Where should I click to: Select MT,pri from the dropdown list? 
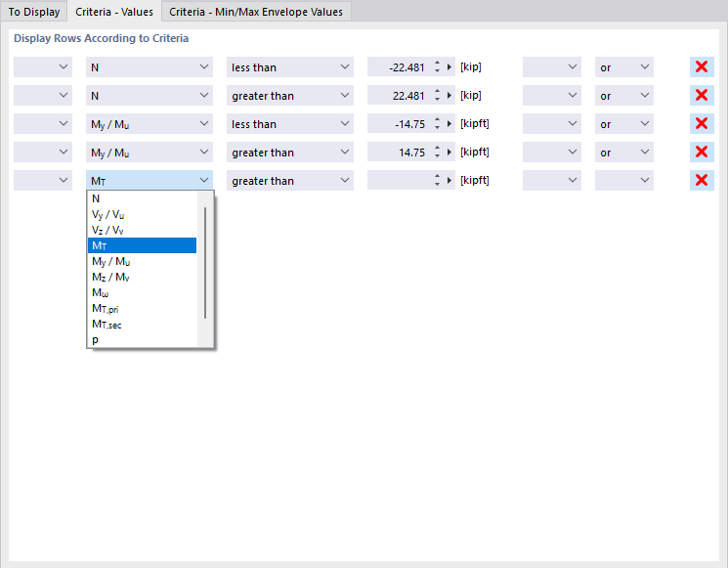(x=142, y=308)
